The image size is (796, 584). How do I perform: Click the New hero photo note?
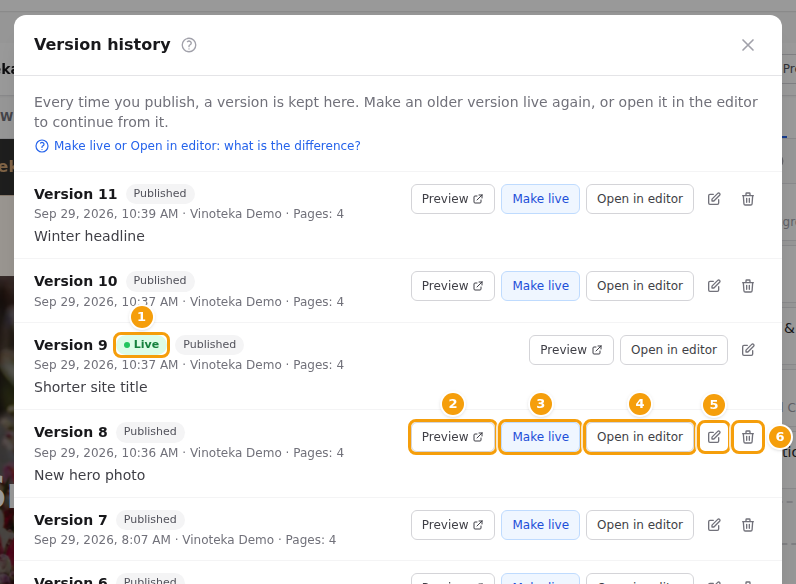[90, 475]
